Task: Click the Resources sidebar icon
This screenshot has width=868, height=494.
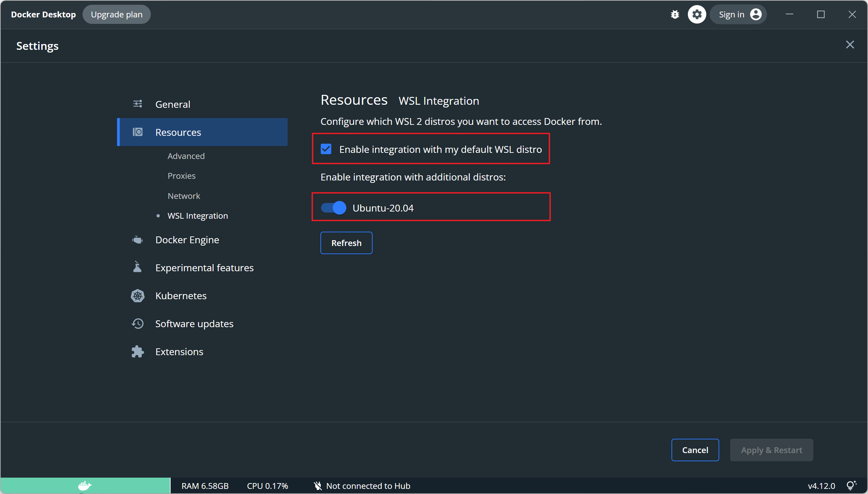Action: 138,132
